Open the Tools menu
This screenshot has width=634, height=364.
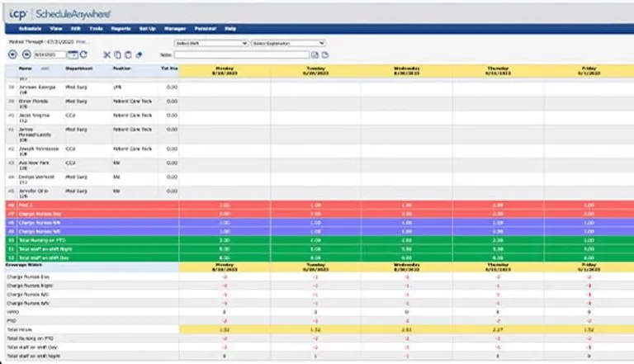click(x=96, y=29)
